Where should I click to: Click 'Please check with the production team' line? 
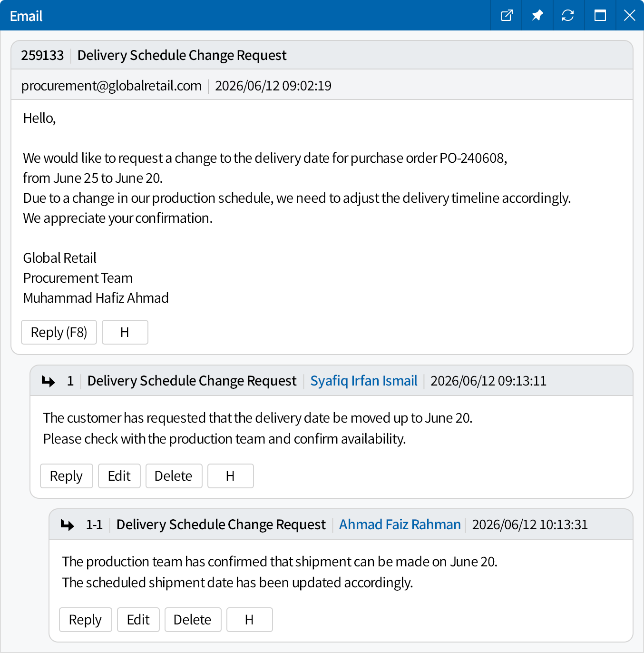click(224, 439)
